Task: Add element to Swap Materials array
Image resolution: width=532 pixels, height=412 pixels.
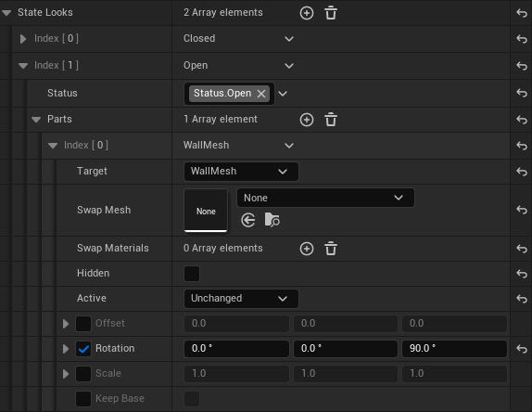Action: pos(307,249)
